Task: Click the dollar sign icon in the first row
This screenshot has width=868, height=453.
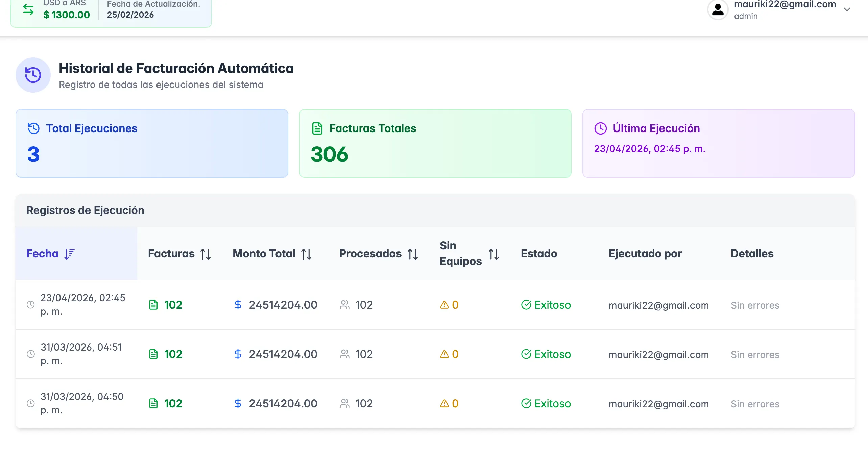Action: 238,305
